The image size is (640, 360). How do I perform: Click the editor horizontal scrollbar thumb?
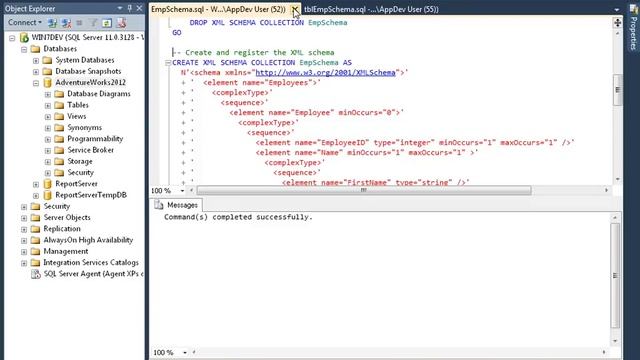point(364,190)
